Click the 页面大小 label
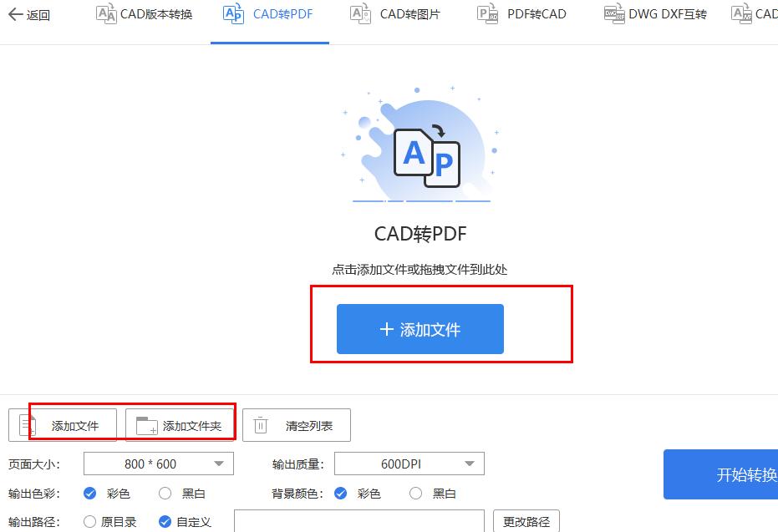 click(x=34, y=464)
